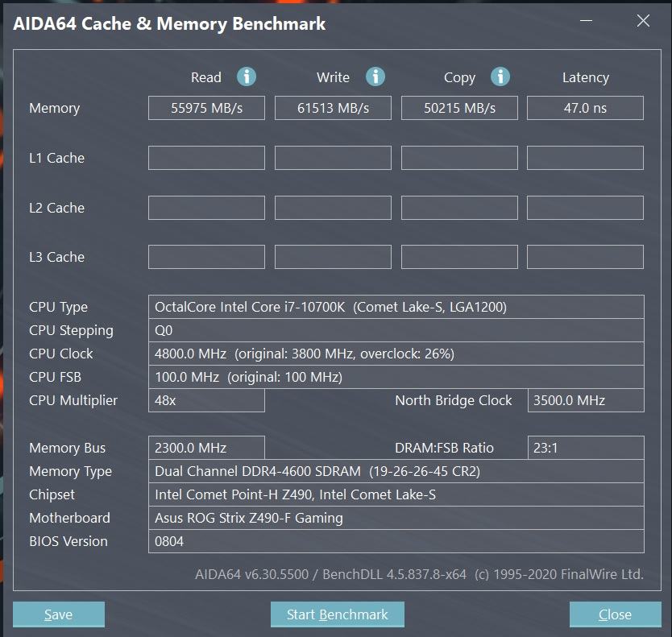This screenshot has height=637, width=672.
Task: Click the CPU Multiplier label
Action: click(x=73, y=400)
